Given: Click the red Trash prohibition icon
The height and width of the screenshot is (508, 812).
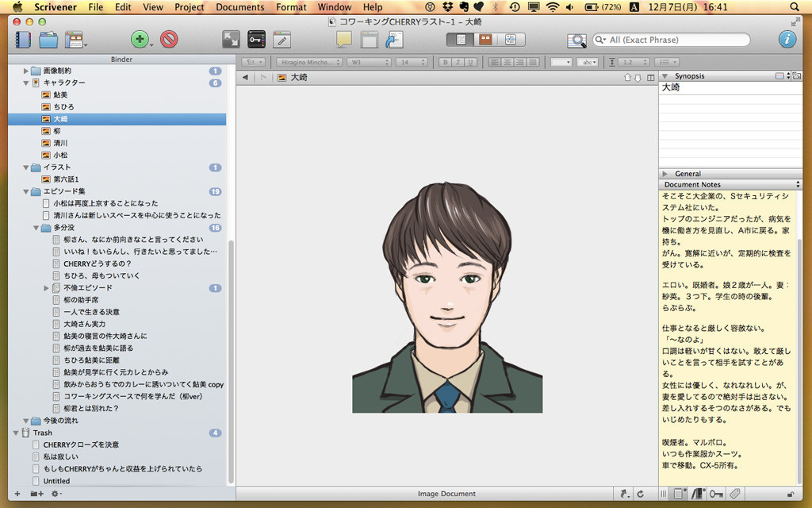Looking at the screenshot, I should [x=169, y=40].
